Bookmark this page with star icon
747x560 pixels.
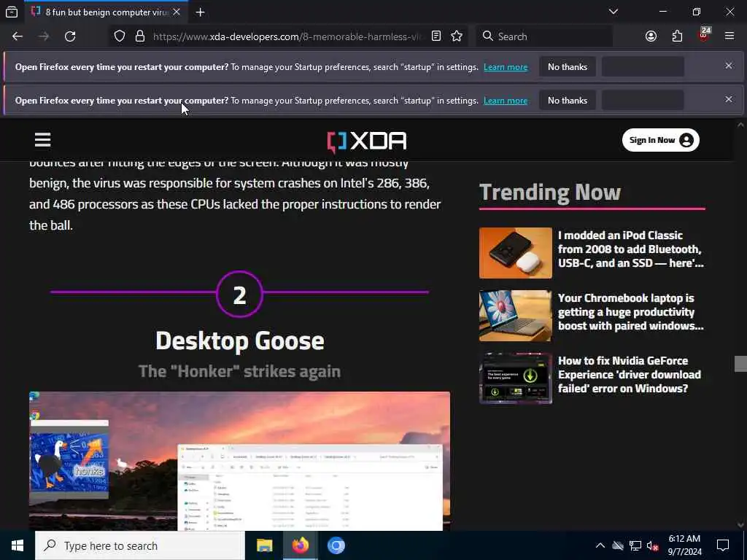[x=457, y=36]
